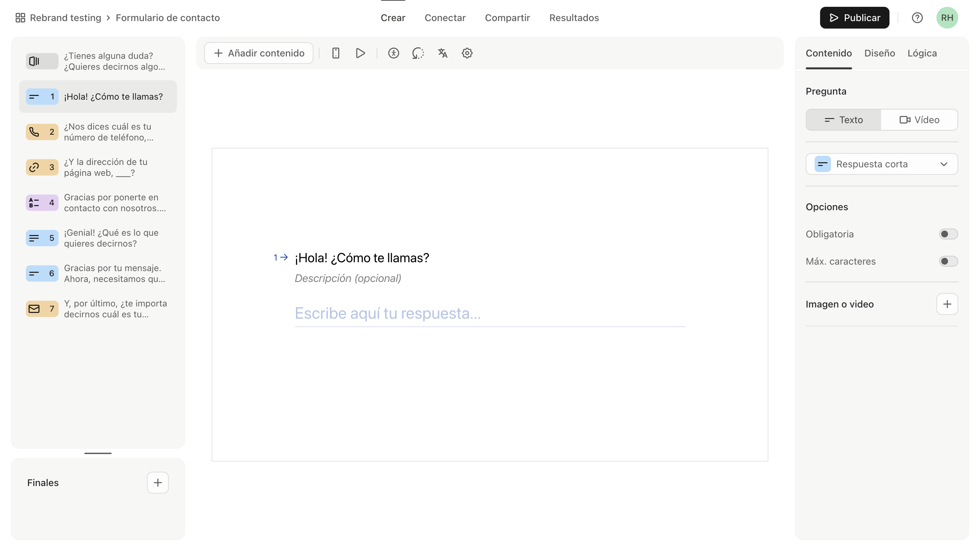Open the accessibility checker icon
This screenshot has width=980, height=551.
tap(394, 53)
